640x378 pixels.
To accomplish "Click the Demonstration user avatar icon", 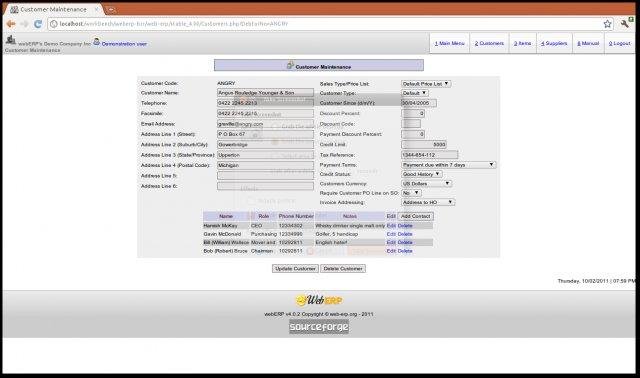I will (x=96, y=42).
